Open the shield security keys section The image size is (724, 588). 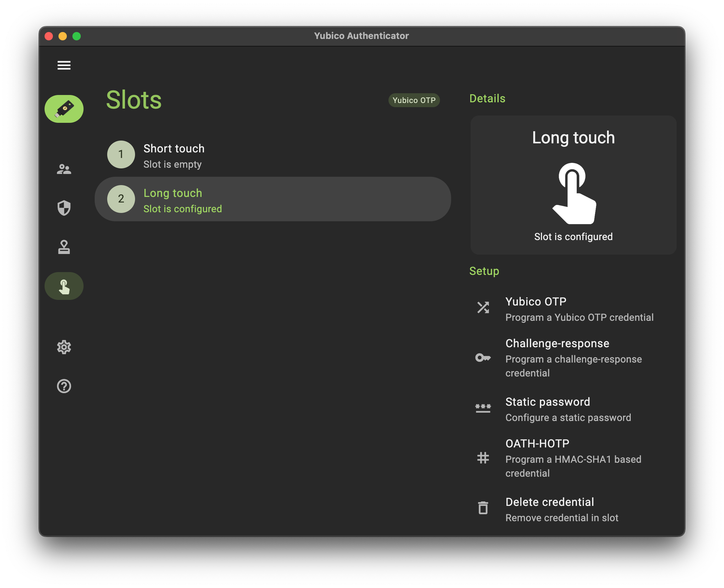click(x=64, y=208)
